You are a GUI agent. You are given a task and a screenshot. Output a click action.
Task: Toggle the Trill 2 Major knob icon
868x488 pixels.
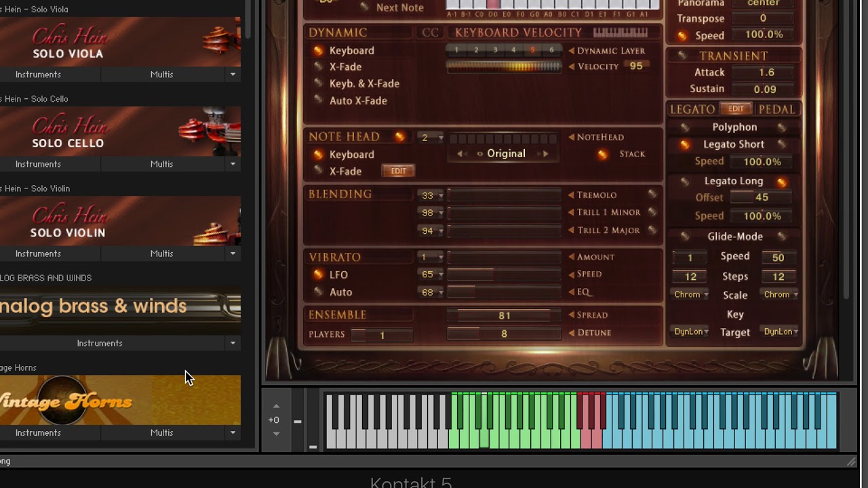pyautogui.click(x=652, y=230)
